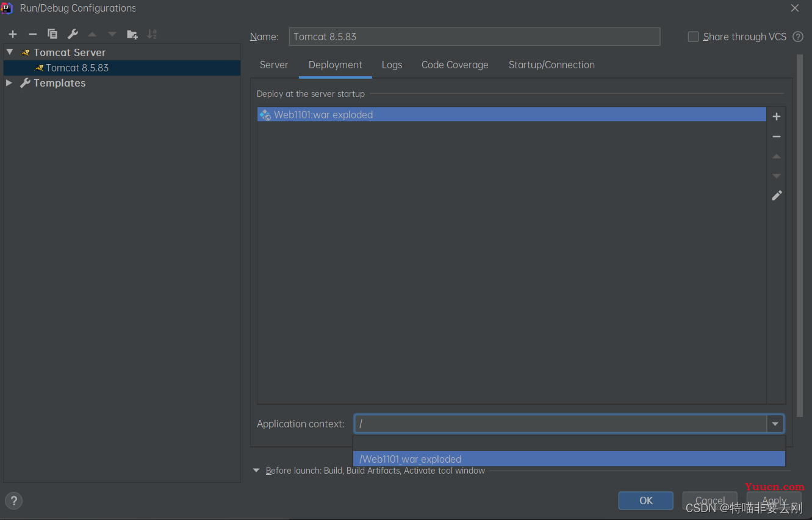This screenshot has height=520, width=812.
Task: Remove artifact from deployment list
Action: coord(777,137)
